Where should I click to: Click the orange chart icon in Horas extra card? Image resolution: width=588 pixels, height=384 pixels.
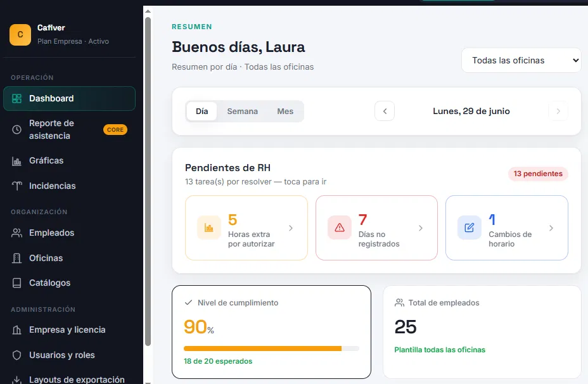209,227
